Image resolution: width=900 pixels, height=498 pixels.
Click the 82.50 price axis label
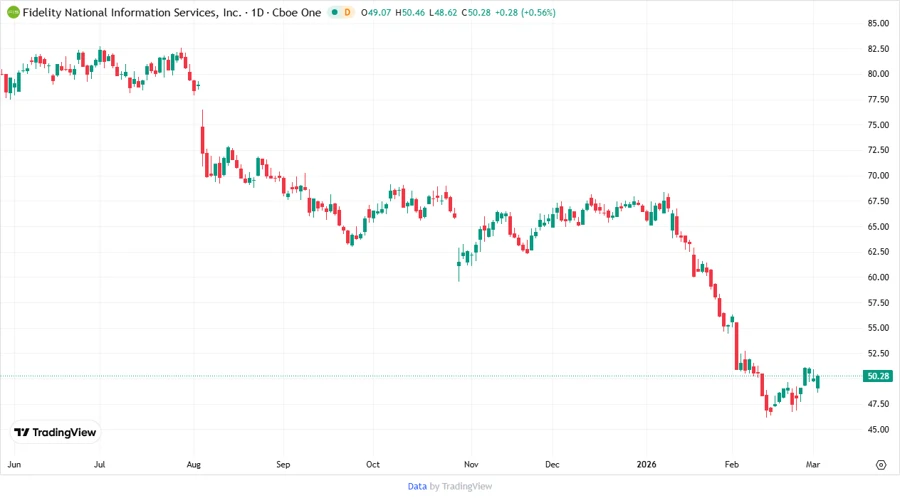(x=878, y=49)
